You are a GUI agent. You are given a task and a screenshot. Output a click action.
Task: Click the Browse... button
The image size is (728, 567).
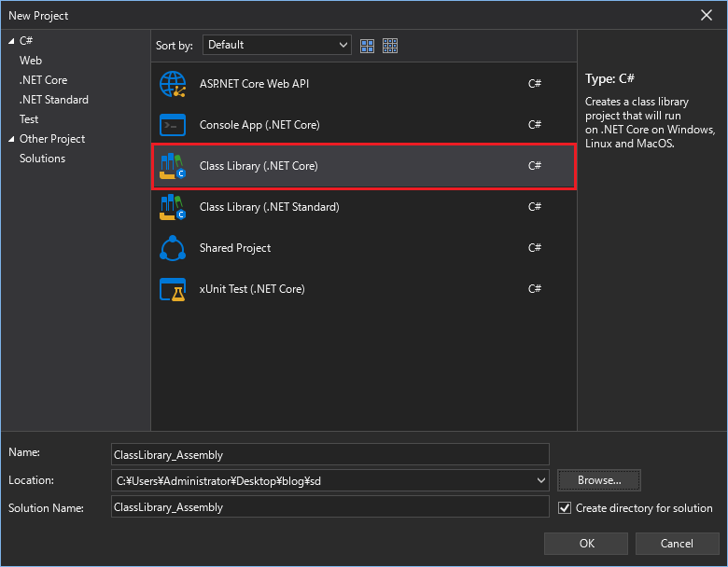click(x=598, y=480)
